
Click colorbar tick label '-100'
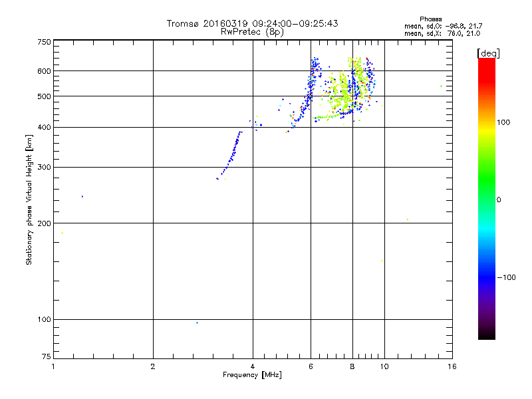coord(506,277)
